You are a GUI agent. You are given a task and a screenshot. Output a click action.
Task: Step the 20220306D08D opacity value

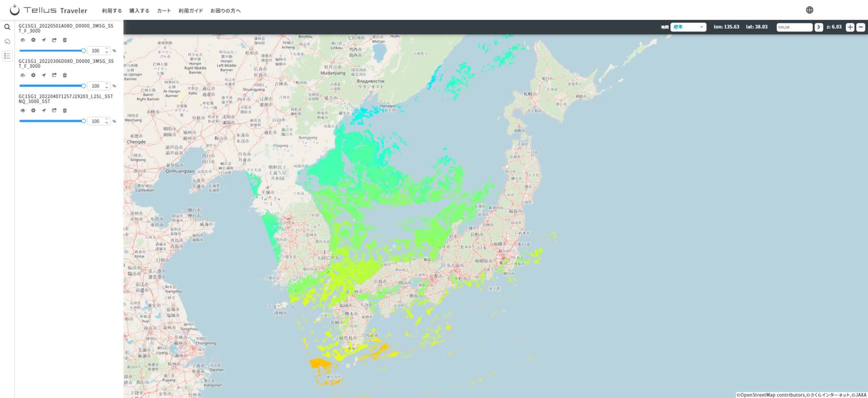tap(107, 86)
